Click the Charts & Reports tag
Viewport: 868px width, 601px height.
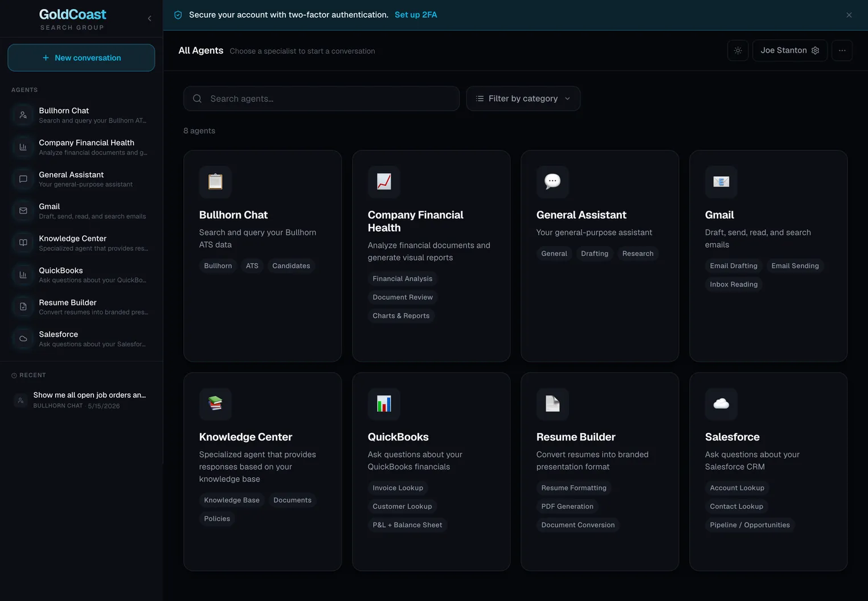401,316
